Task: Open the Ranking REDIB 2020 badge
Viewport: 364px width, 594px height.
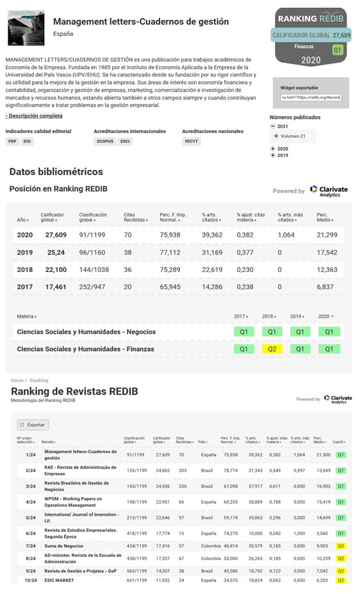Action: pyautogui.click(x=311, y=37)
